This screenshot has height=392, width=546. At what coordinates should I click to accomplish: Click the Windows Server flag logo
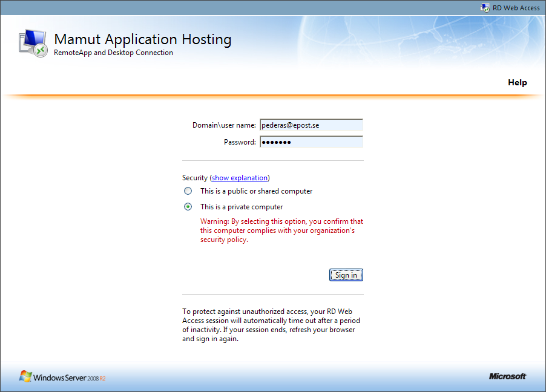coord(25,376)
